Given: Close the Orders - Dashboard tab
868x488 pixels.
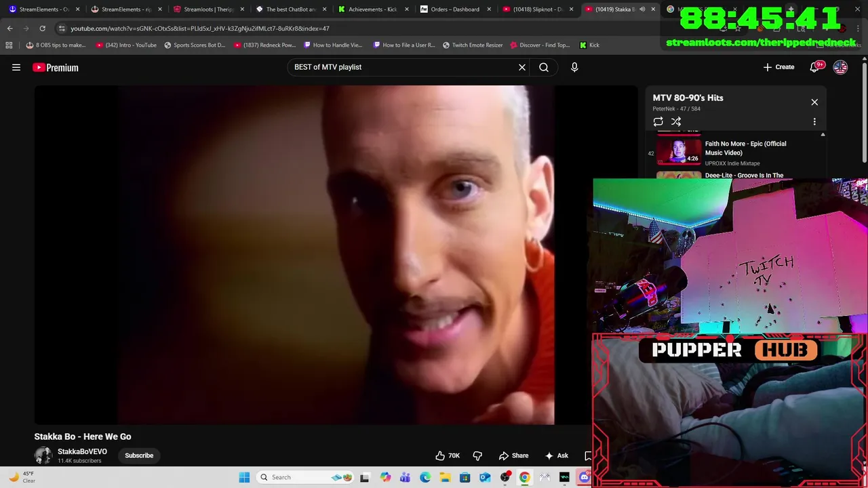Looking at the screenshot, I should click(x=489, y=9).
